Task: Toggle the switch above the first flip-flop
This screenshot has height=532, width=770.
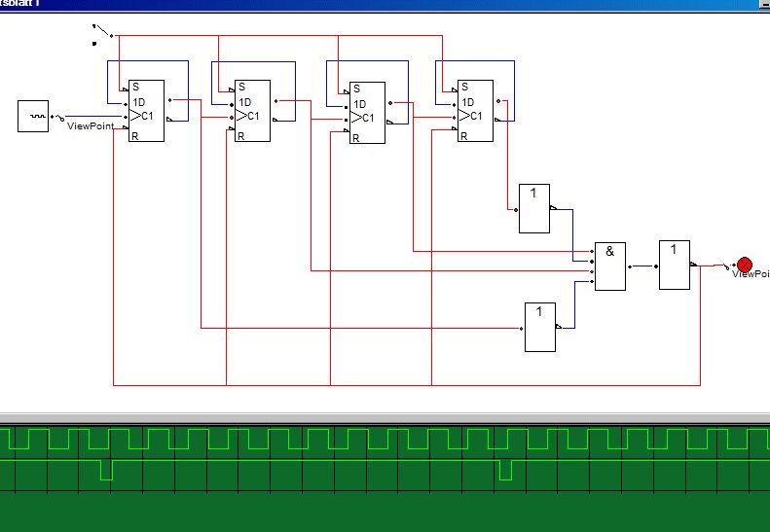Action: 102,34
